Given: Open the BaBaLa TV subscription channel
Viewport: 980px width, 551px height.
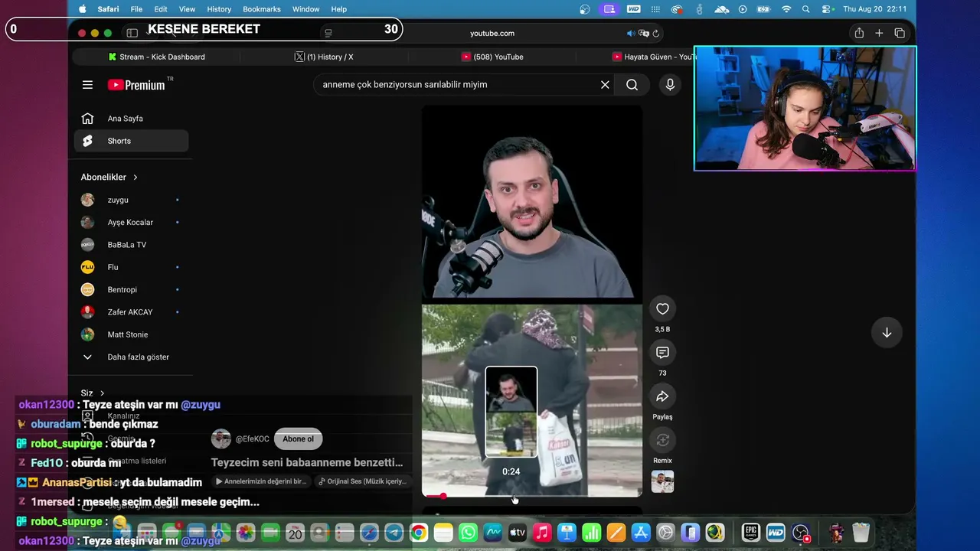Looking at the screenshot, I should coord(131,245).
